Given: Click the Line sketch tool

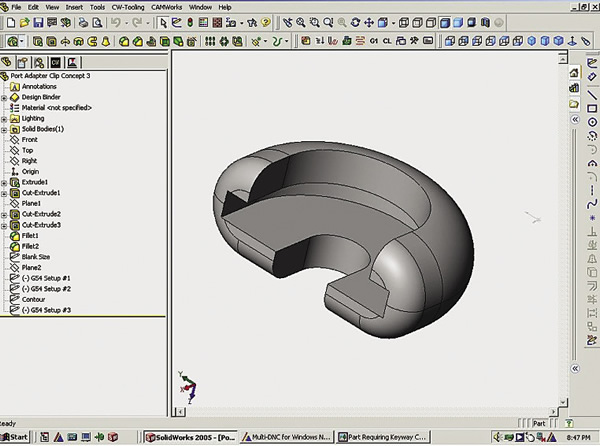Looking at the screenshot, I should [592, 94].
